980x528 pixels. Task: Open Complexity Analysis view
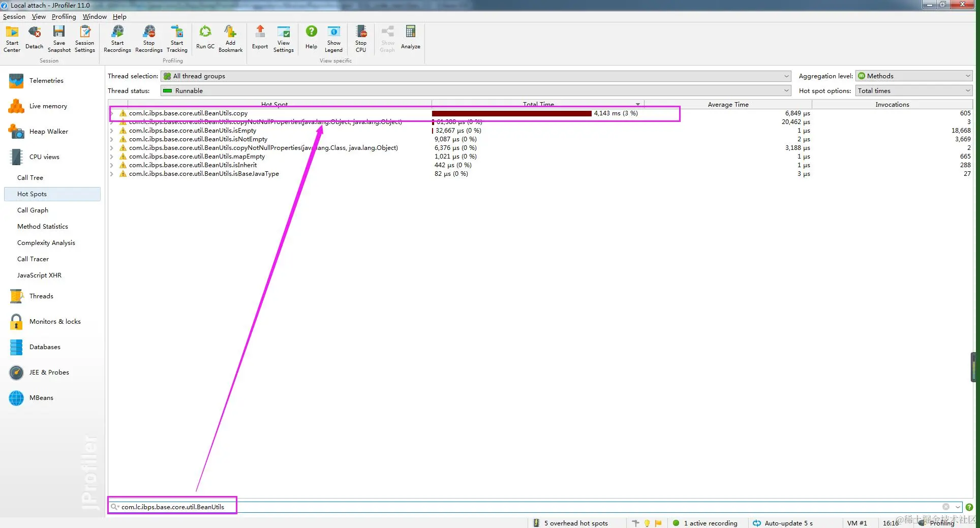pos(46,243)
